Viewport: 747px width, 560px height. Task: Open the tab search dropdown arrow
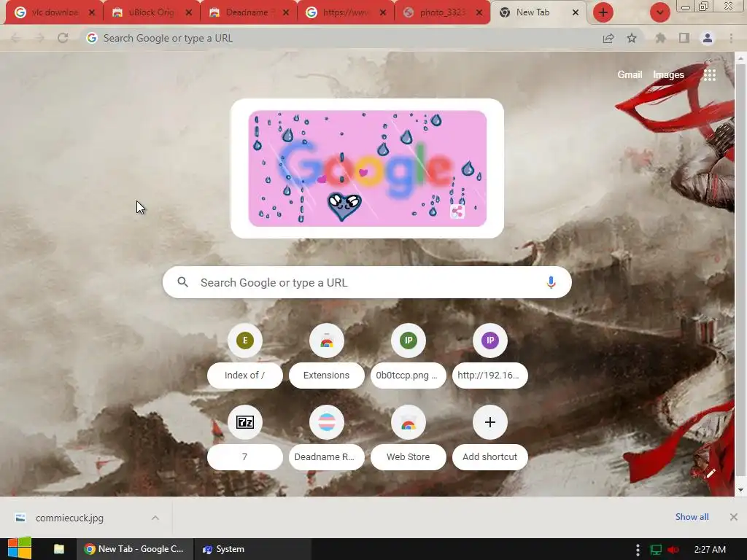659,12
